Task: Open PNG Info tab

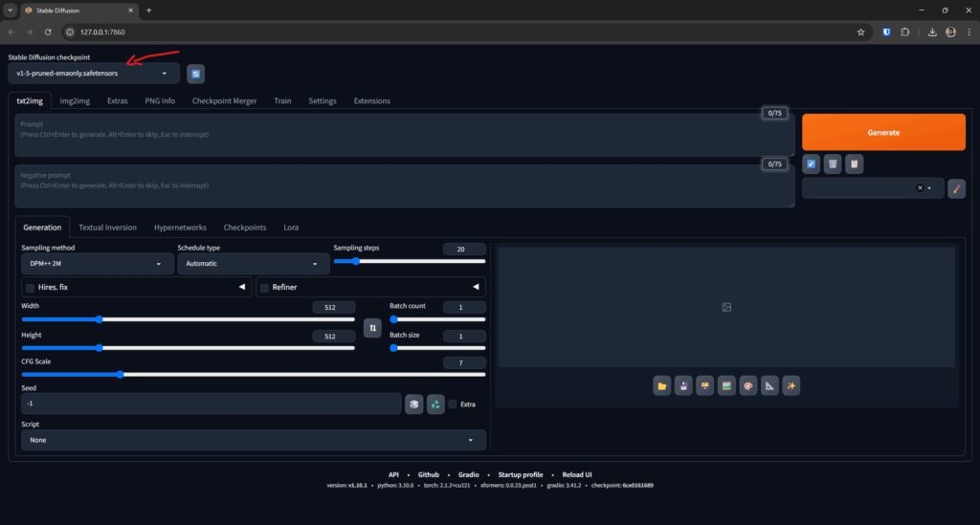Action: point(160,100)
